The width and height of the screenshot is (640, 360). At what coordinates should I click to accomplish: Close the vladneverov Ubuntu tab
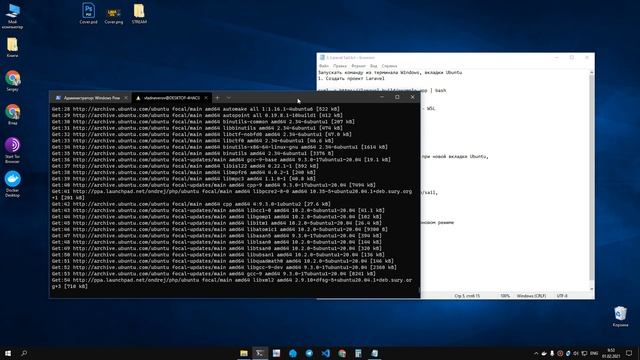click(206, 98)
